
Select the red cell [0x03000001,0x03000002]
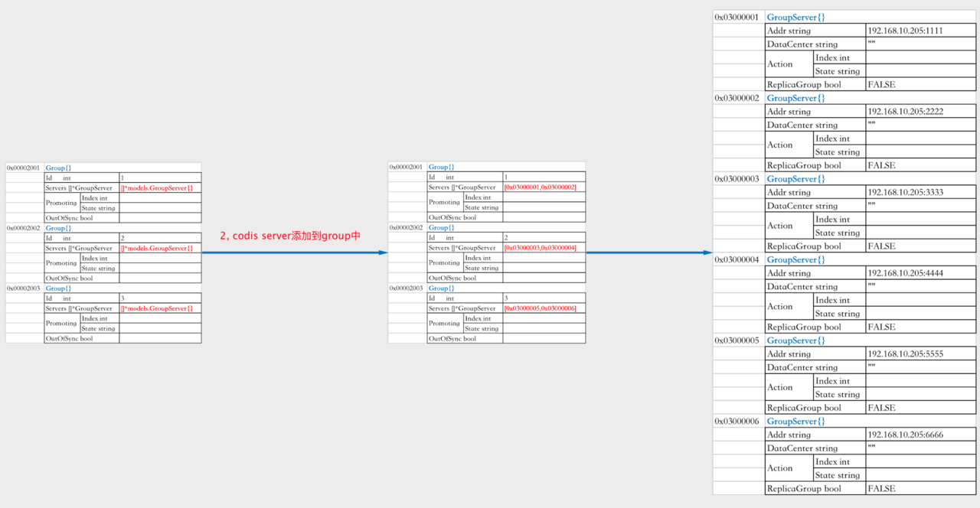point(540,187)
